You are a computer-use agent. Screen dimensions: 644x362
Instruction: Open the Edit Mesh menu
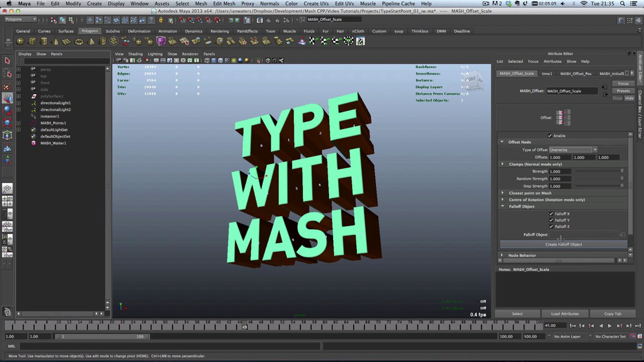(x=224, y=3)
